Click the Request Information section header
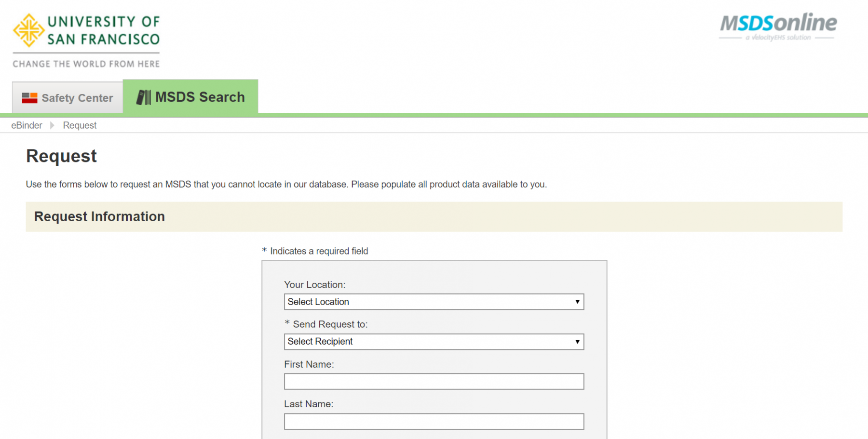 434,217
